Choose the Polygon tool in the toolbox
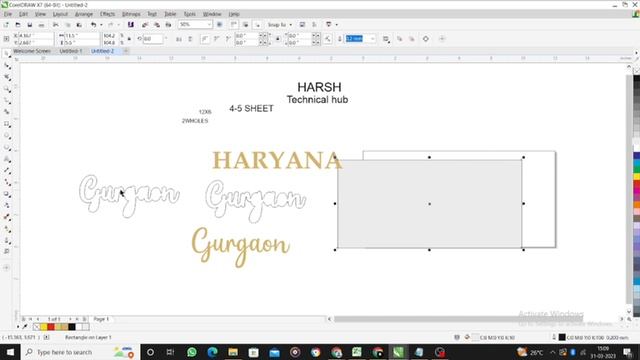640x360 pixels. click(x=7, y=147)
